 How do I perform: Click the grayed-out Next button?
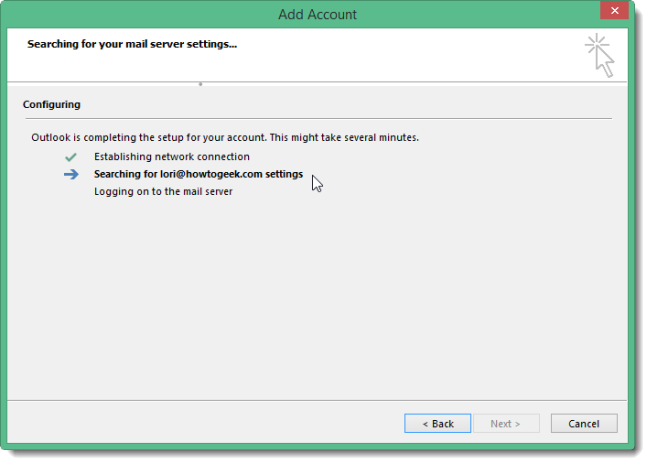pyautogui.click(x=505, y=423)
